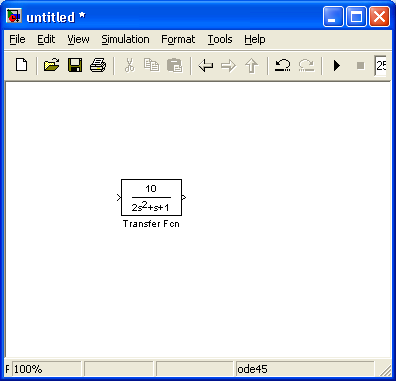Click the ode45 solver status text
The width and height of the screenshot is (396, 381).
pyautogui.click(x=252, y=369)
